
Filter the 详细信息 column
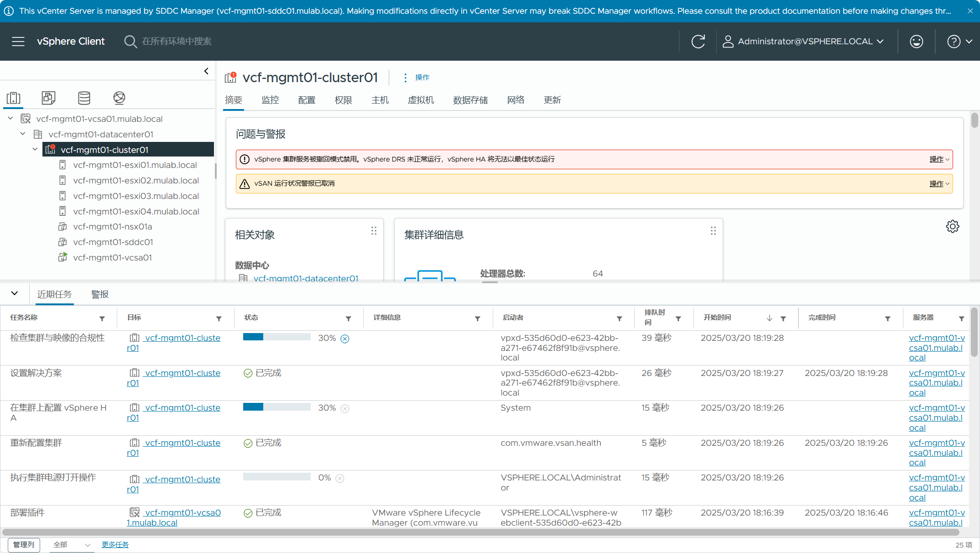point(478,318)
